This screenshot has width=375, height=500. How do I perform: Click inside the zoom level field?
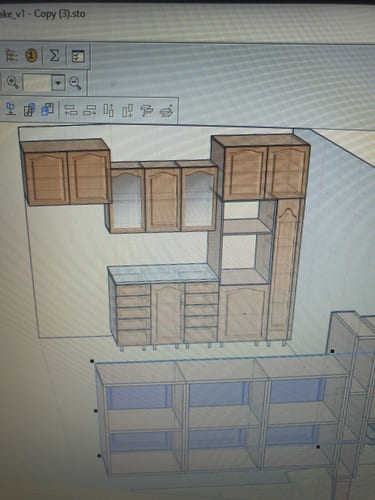pyautogui.click(x=37, y=82)
